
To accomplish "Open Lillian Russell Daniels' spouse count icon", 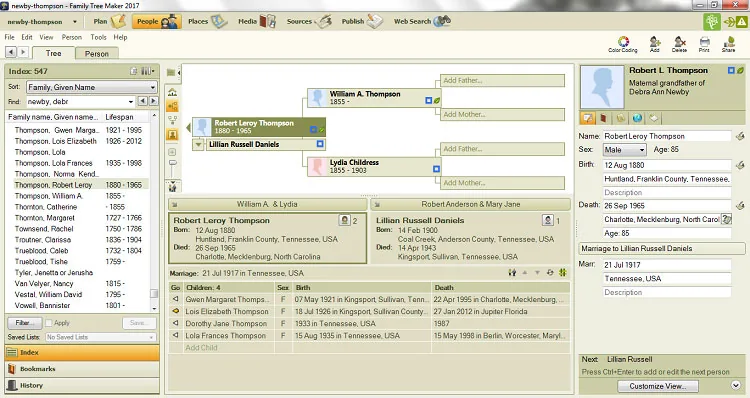I will coord(548,220).
